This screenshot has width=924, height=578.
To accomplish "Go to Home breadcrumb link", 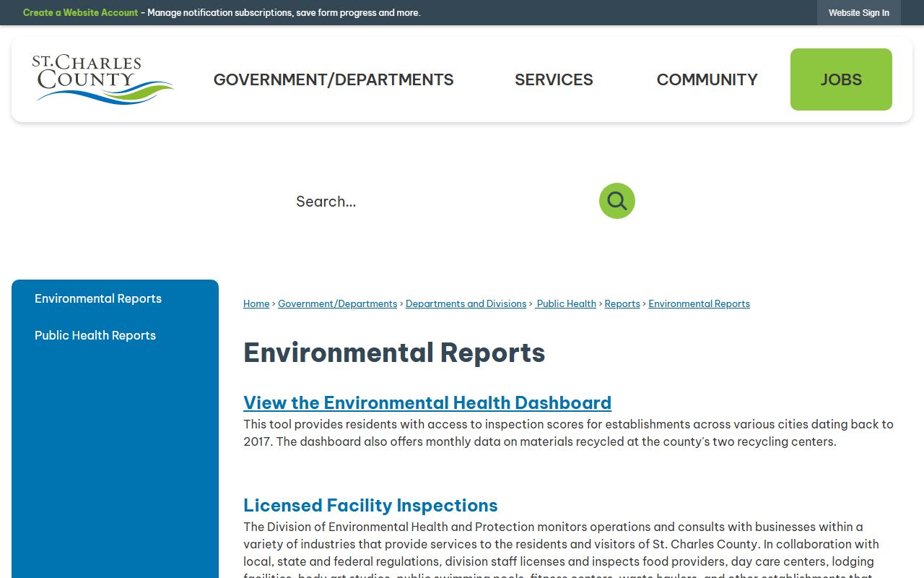I will (256, 304).
